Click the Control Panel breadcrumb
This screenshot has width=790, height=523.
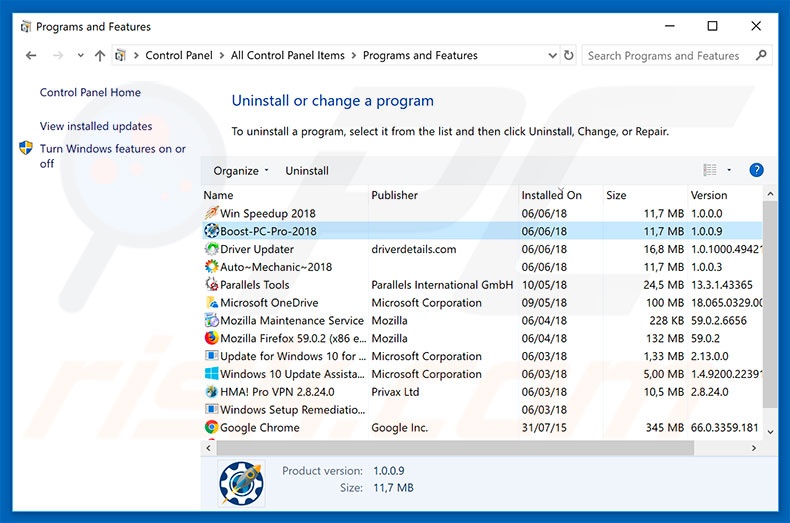click(x=179, y=55)
